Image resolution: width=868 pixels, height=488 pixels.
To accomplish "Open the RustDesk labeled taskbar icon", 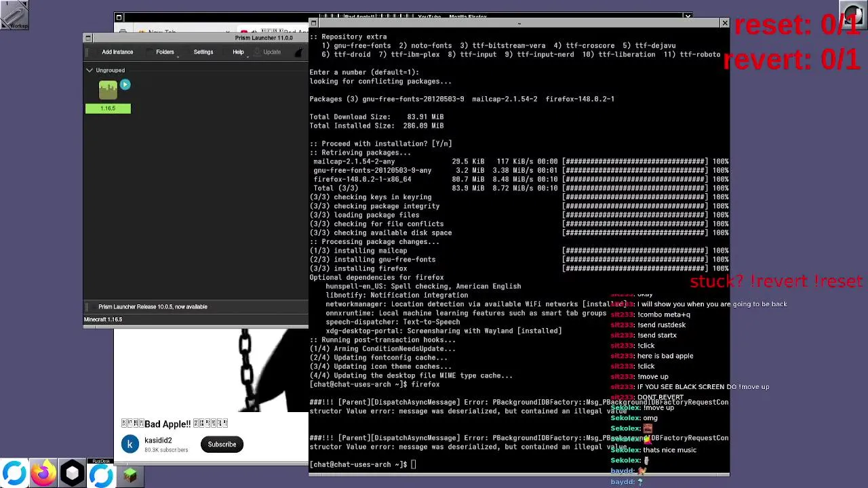I will (x=102, y=474).
